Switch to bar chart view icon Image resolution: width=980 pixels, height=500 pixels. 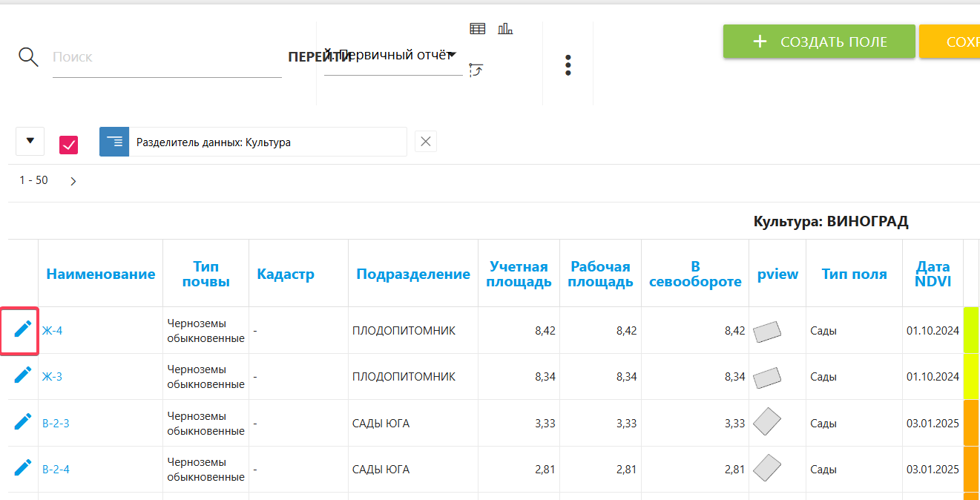(505, 29)
